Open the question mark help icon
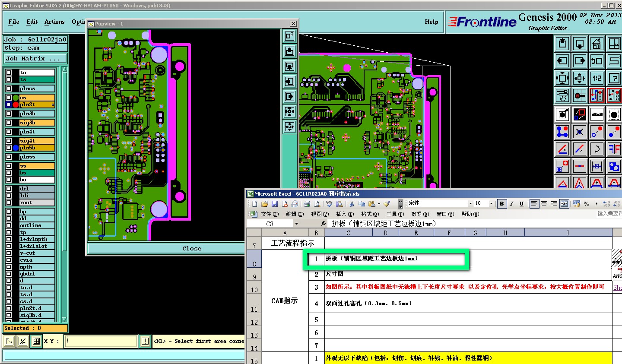 coord(614,78)
